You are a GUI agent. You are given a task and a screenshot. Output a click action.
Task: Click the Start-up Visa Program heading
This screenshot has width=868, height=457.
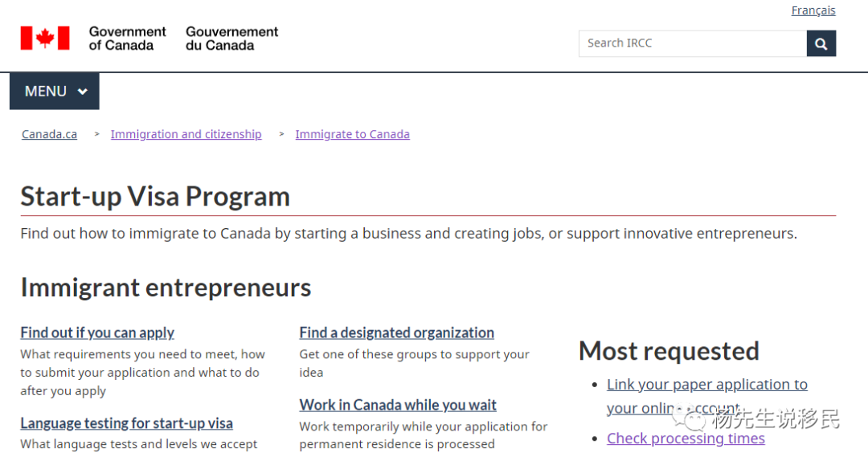(156, 197)
